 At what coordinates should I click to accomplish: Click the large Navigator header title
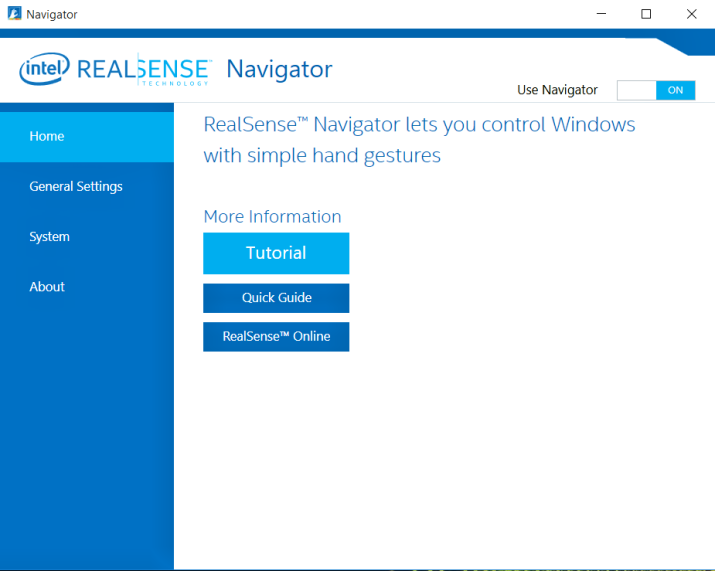click(279, 69)
